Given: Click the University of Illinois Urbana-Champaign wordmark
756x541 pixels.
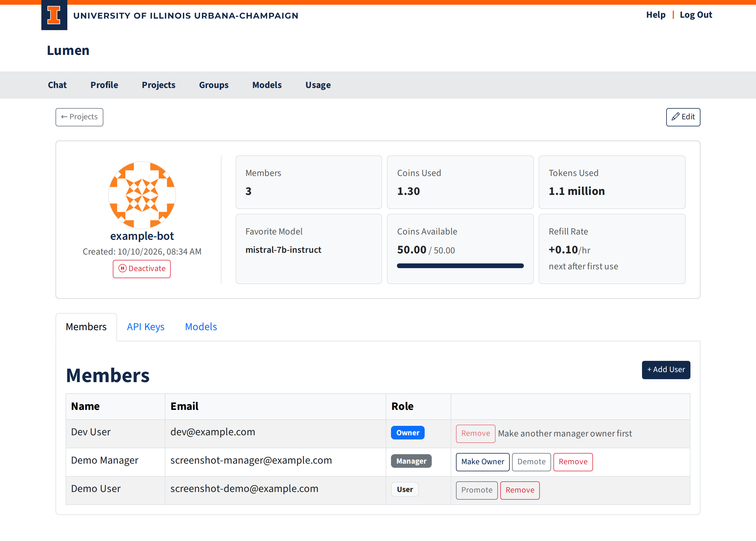Looking at the screenshot, I should tap(186, 16).
